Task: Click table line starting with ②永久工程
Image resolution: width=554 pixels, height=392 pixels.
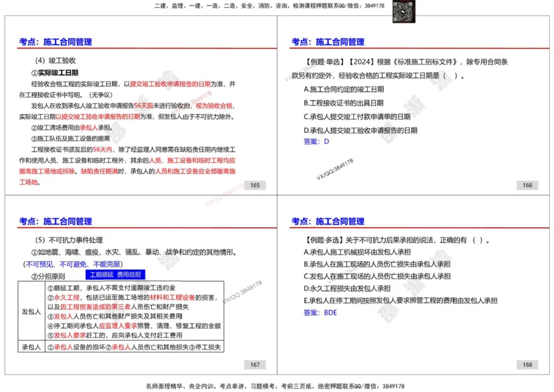Action: (132, 298)
